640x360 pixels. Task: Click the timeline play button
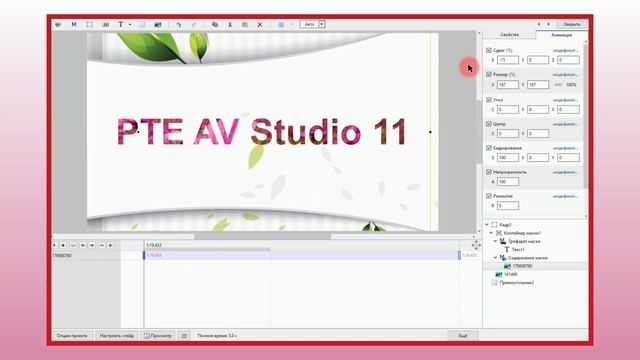click(x=55, y=245)
